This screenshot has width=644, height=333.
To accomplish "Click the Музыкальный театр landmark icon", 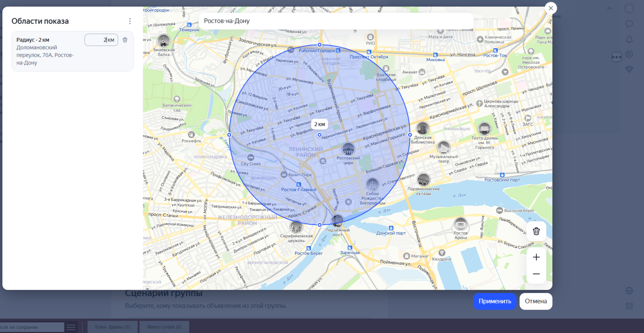I will [x=443, y=147].
